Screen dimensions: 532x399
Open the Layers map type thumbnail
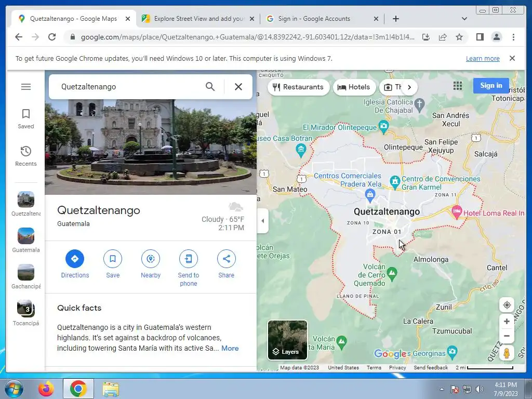click(287, 340)
